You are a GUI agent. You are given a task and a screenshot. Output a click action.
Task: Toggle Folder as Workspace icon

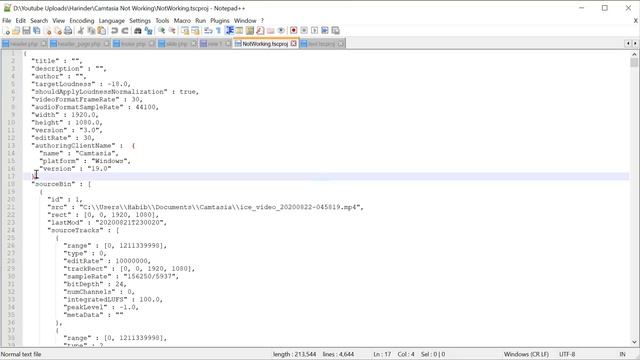[x=270, y=31]
